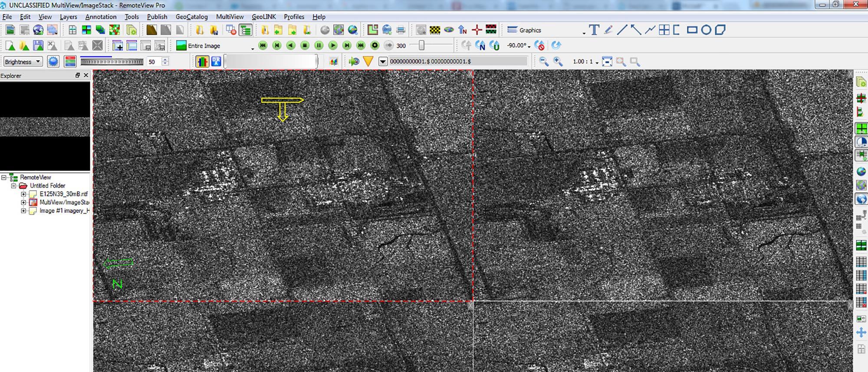Viewport: 868px width, 372px height.
Task: Click the Zoom In magnifier
Action: pos(558,62)
